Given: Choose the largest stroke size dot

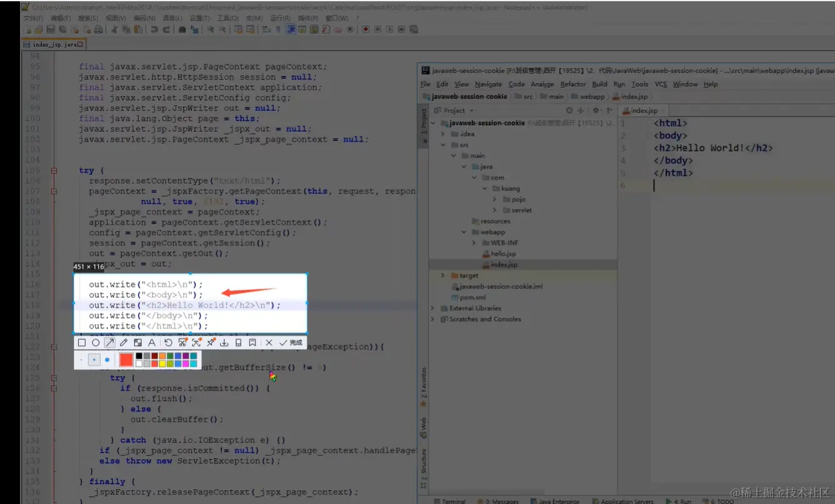Looking at the screenshot, I should 107,360.
